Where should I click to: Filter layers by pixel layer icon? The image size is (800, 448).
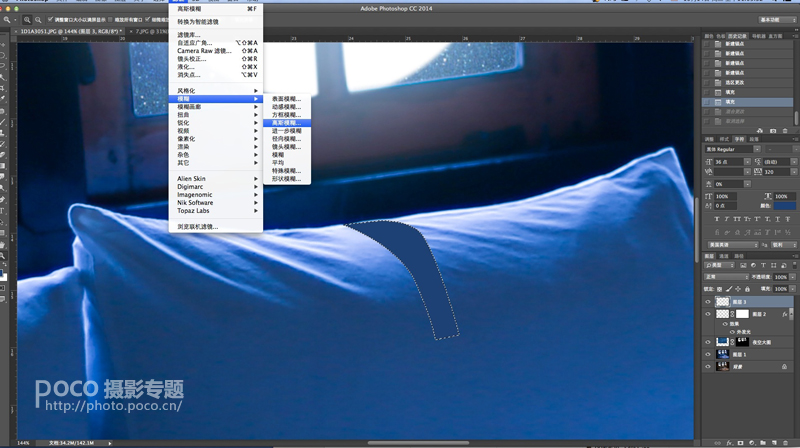(743, 265)
